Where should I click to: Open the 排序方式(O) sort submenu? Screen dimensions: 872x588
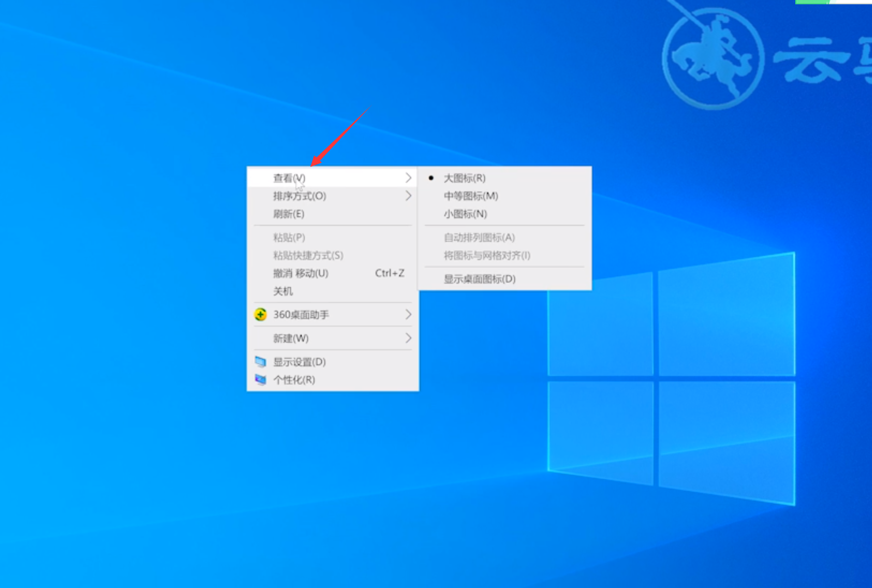coord(332,196)
